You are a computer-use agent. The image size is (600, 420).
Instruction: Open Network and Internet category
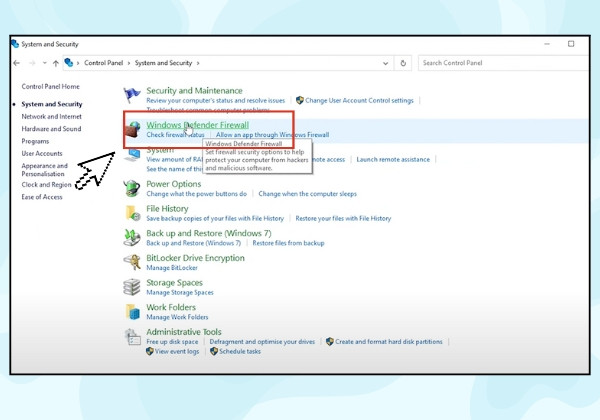point(51,116)
